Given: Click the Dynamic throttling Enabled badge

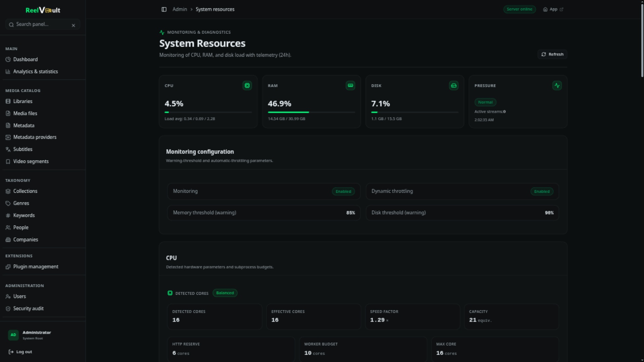Looking at the screenshot, I should [542, 191].
